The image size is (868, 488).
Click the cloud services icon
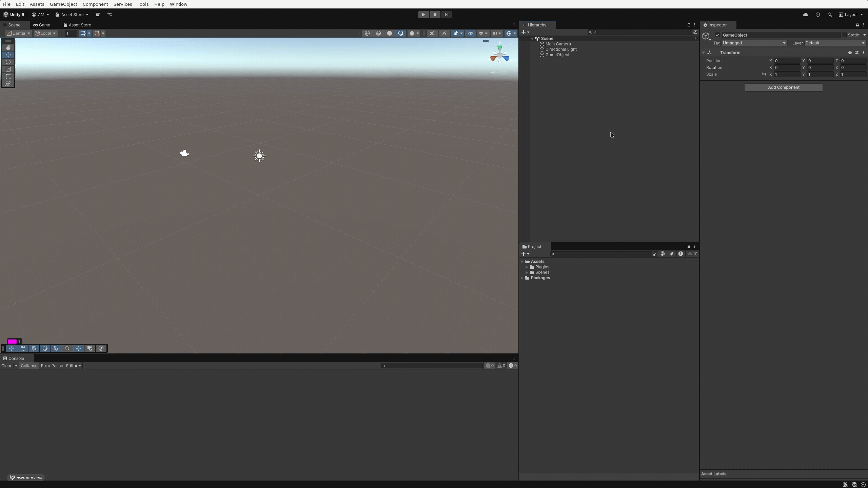(805, 15)
